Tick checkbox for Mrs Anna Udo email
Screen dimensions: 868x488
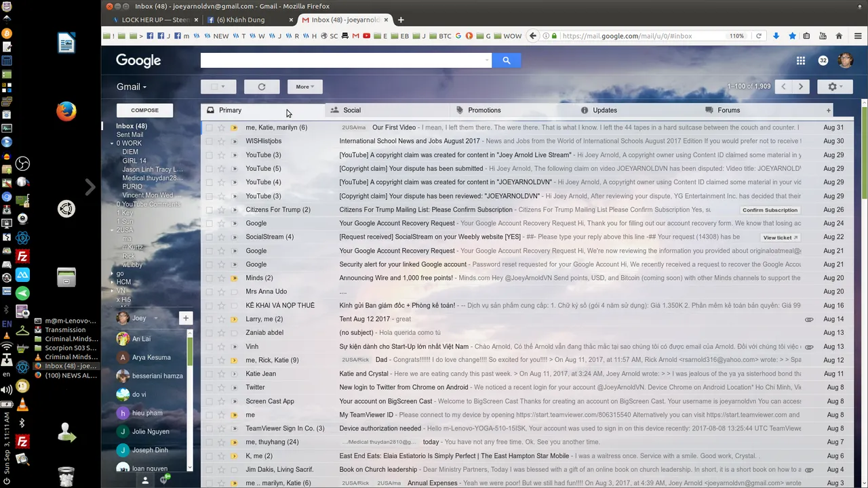point(210,291)
